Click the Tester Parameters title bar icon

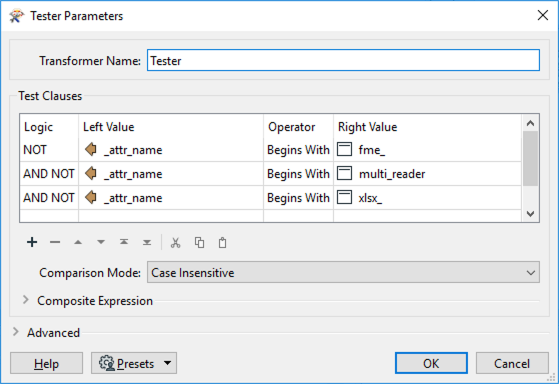(x=16, y=16)
